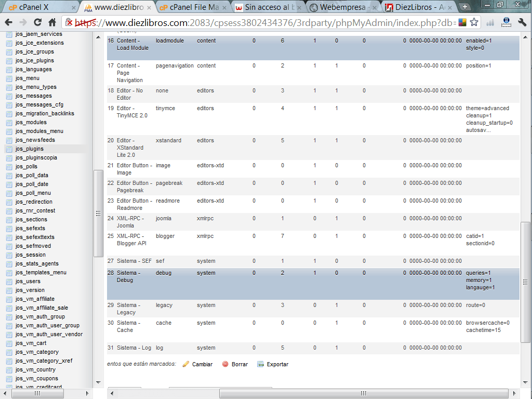Click table icon beside jos_languages

[9, 70]
